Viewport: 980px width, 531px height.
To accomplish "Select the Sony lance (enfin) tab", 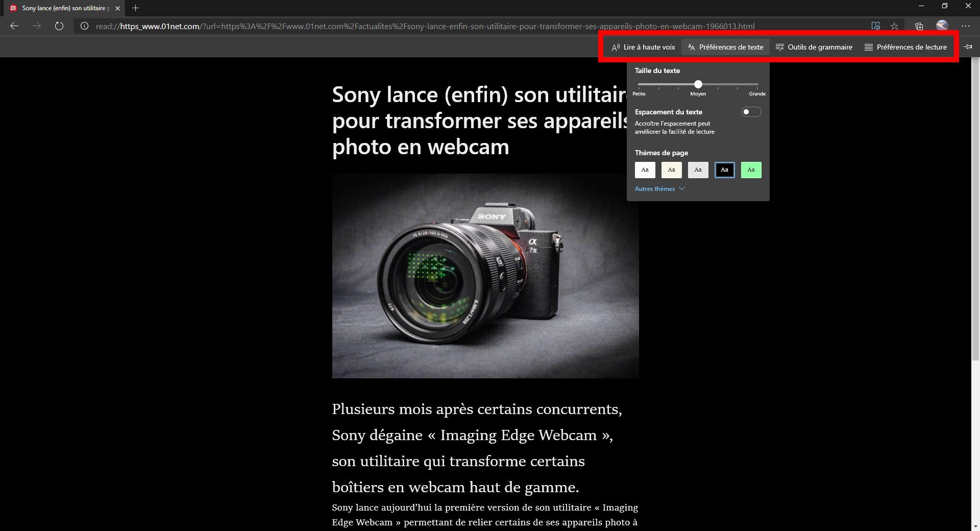I will pyautogui.click(x=65, y=8).
